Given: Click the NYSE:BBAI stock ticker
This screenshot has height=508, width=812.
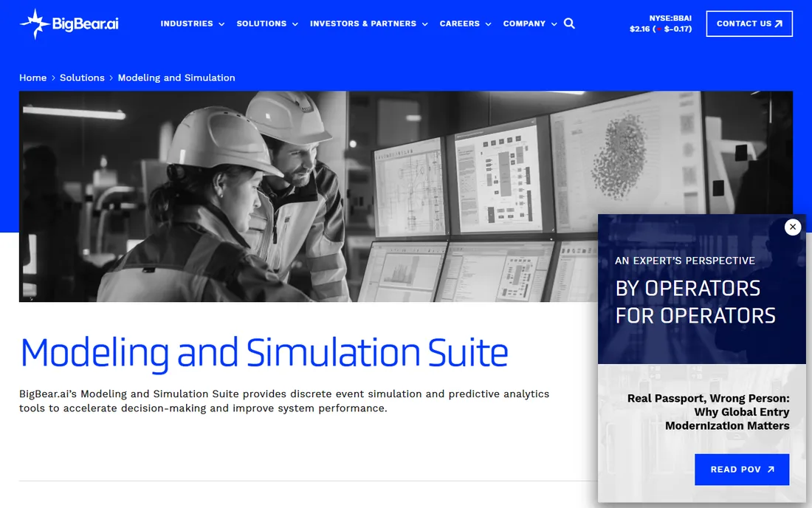Looking at the screenshot, I should (x=670, y=18).
